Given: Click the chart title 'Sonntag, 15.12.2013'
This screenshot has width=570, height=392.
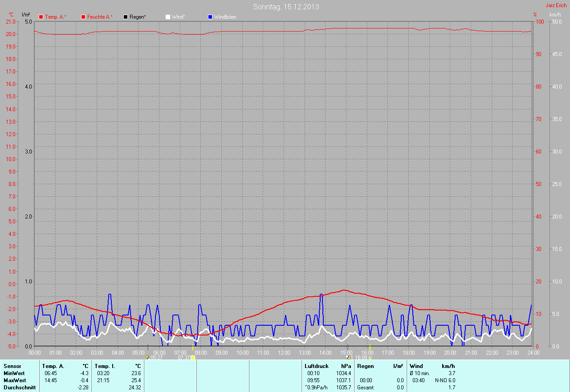Looking at the screenshot, I should (286, 7).
